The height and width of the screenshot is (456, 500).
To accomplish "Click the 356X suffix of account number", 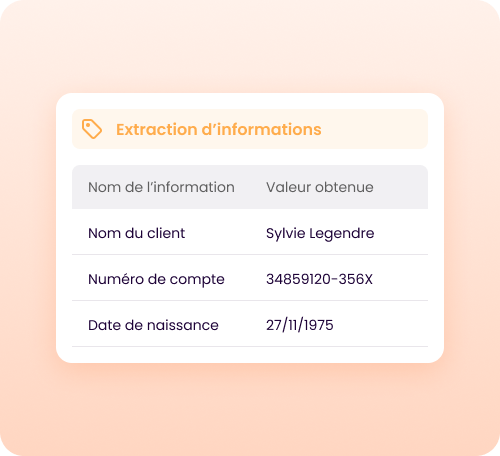I will tap(356, 279).
